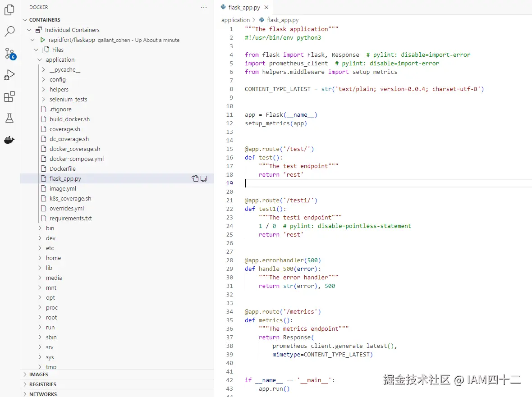This screenshot has height=397, width=532.
Task: Open build_docker.sh file
Action: [69, 119]
